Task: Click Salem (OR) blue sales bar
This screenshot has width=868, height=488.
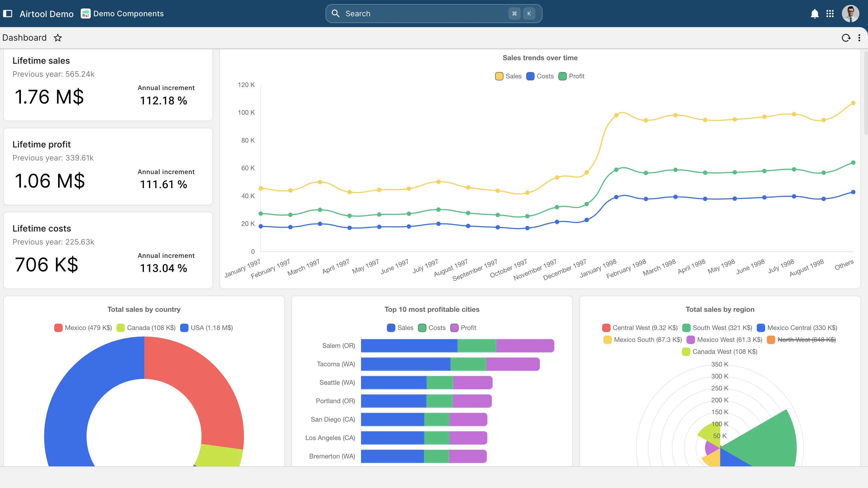Action: pyautogui.click(x=409, y=346)
